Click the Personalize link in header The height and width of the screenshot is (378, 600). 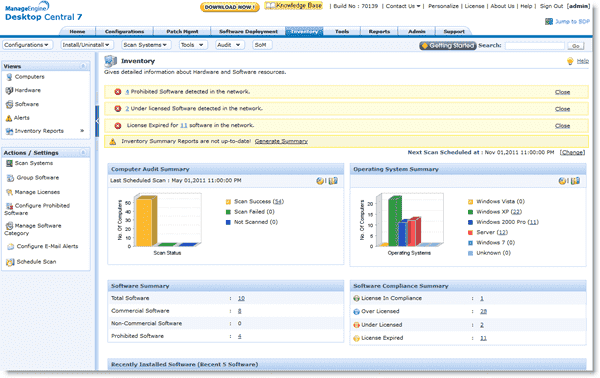point(443,6)
